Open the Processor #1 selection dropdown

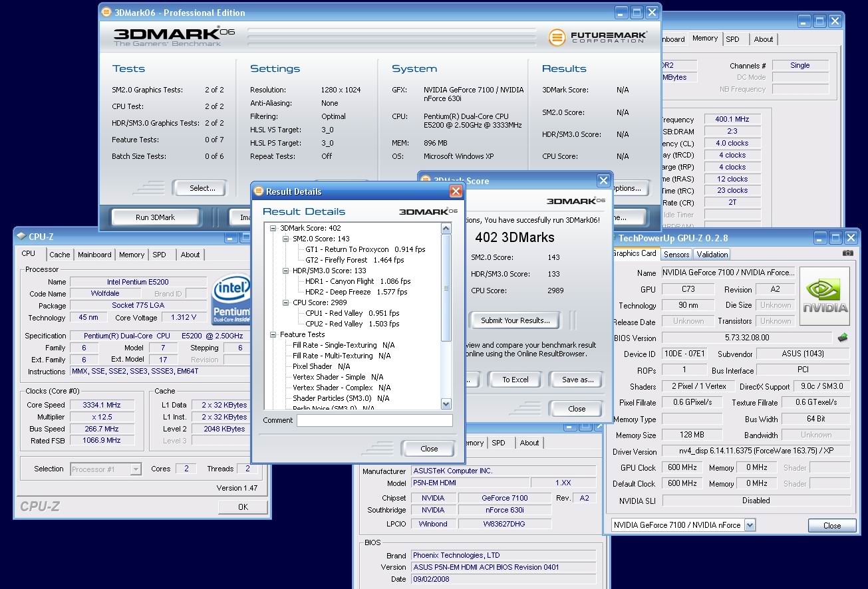pos(136,469)
